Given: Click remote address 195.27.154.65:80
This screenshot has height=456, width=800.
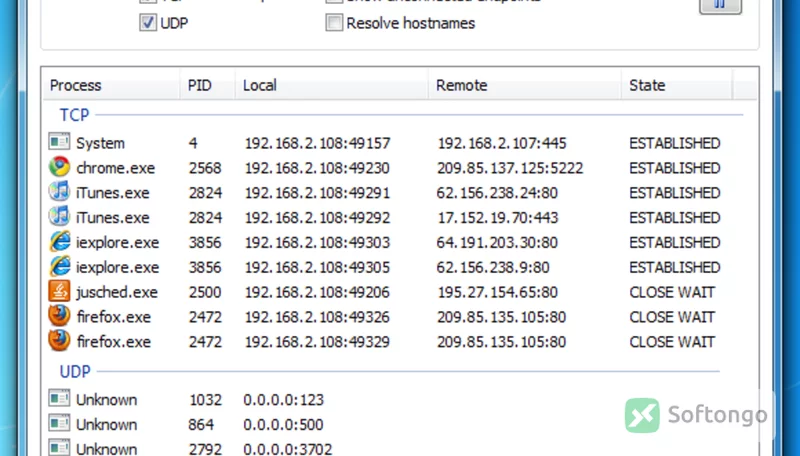Looking at the screenshot, I should coord(497,292).
